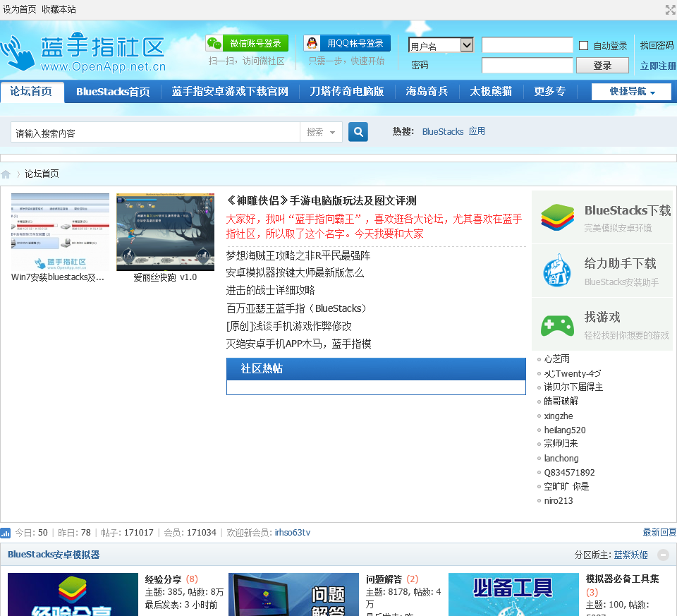Open 刀塔传奇电脑版 nav item
The image size is (677, 616).
pyautogui.click(x=347, y=92)
